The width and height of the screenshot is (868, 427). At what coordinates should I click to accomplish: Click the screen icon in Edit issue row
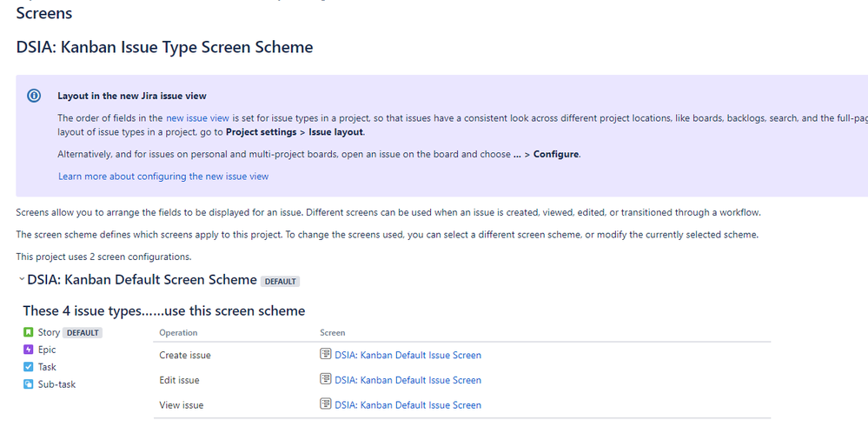coord(326,379)
